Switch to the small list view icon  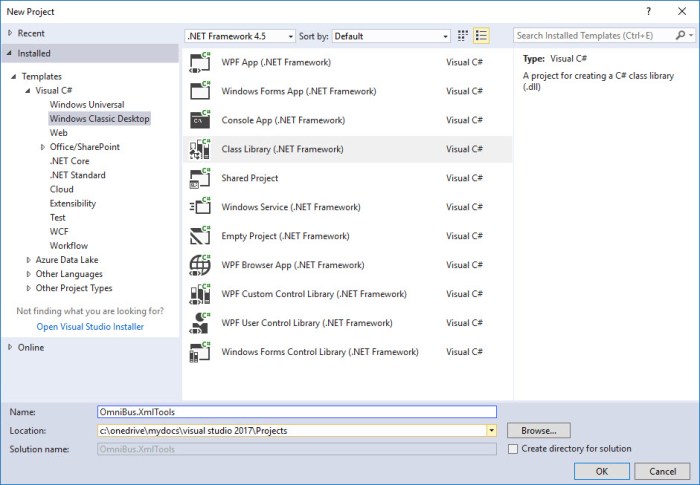pyautogui.click(x=482, y=36)
